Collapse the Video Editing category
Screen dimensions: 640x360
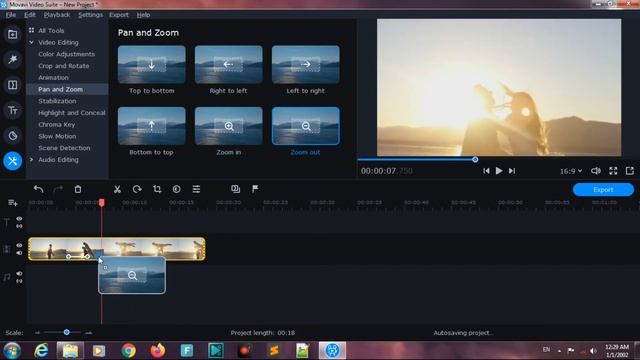[x=31, y=42]
